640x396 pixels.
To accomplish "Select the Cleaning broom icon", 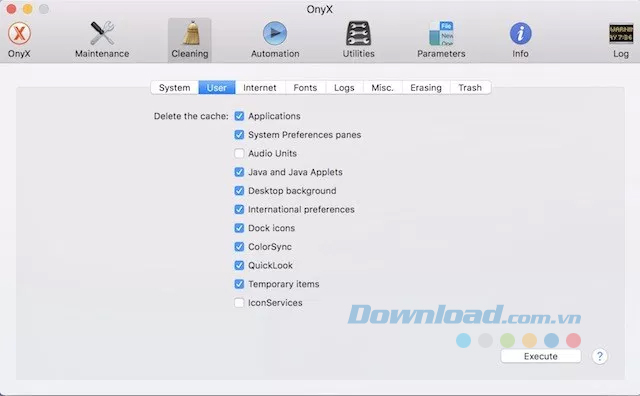I will coord(190,33).
